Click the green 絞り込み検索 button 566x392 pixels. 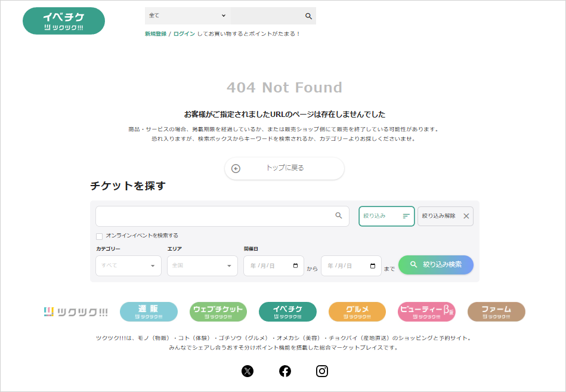[435, 264]
